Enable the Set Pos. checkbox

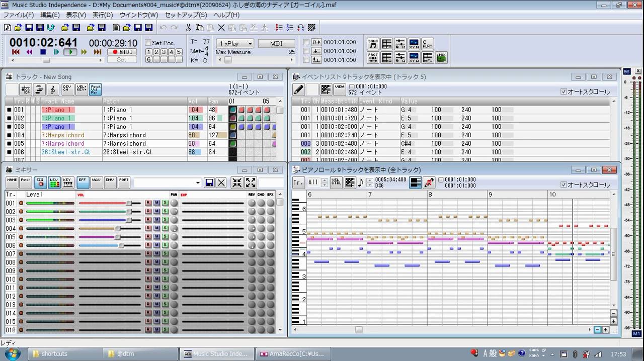(148, 43)
